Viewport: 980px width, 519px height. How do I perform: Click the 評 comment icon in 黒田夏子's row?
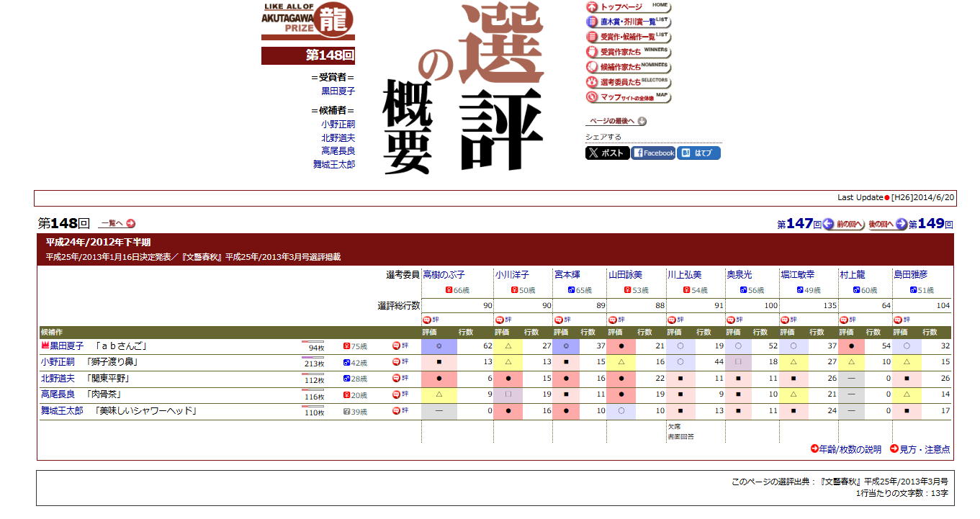coord(400,346)
